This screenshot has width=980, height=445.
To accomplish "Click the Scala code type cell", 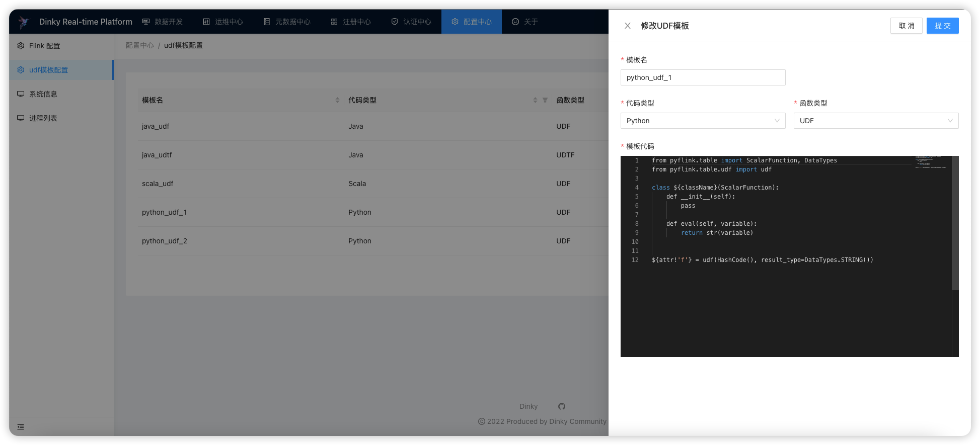I will (x=357, y=184).
